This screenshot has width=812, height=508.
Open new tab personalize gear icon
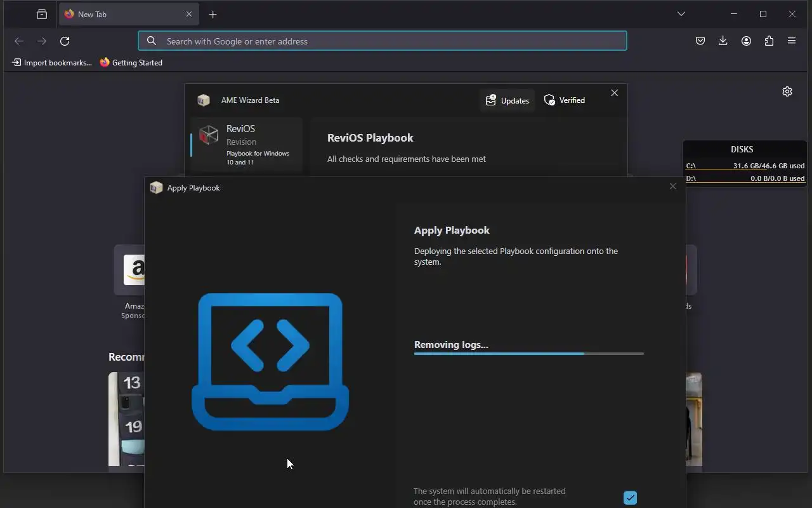(x=787, y=91)
